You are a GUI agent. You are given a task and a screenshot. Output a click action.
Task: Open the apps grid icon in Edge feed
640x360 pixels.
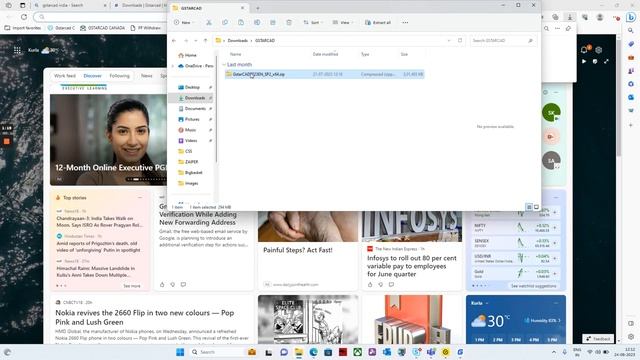[x=17, y=50]
